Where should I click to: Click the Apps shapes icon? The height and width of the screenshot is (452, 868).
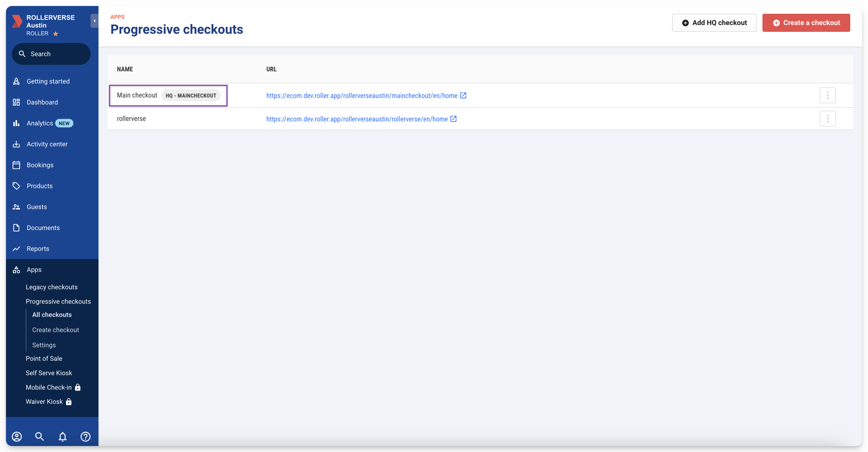(16, 270)
